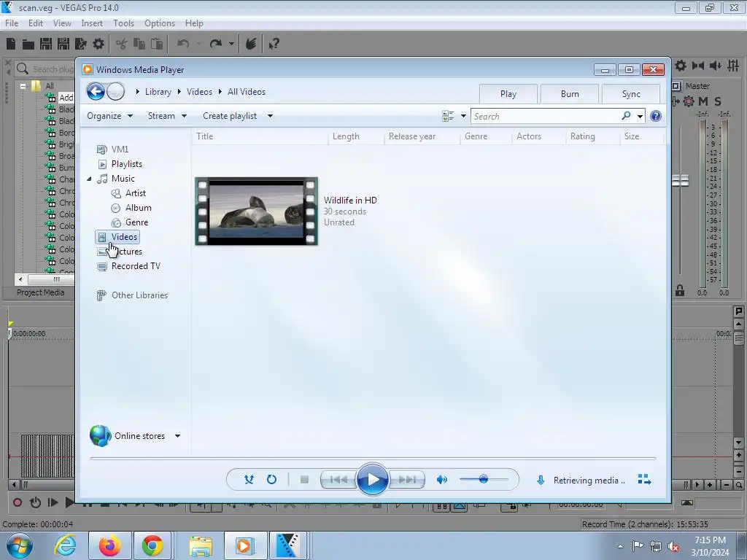Click the large Play button in Media Player
This screenshot has width=747, height=560.
(x=372, y=479)
